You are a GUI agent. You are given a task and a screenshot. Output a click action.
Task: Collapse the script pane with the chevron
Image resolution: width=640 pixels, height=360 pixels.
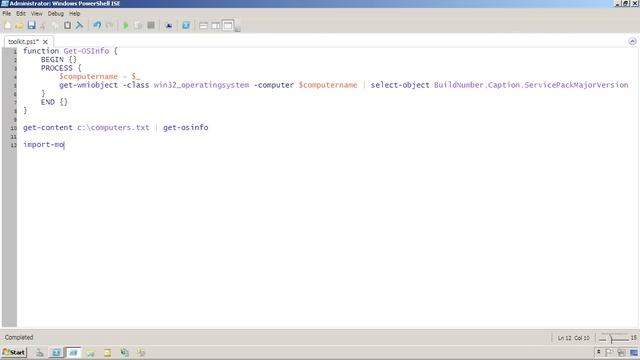[x=632, y=41]
